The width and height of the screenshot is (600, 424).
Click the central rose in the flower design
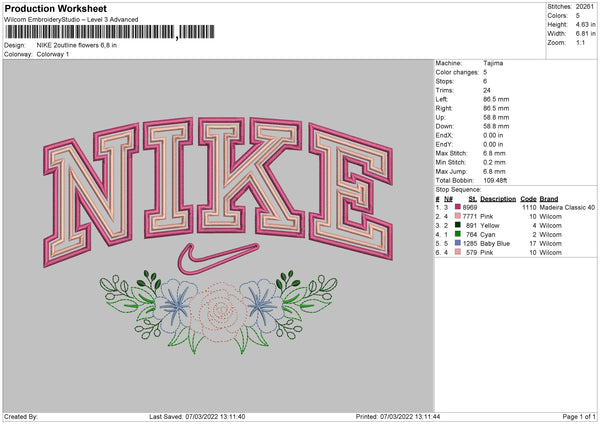(x=219, y=312)
